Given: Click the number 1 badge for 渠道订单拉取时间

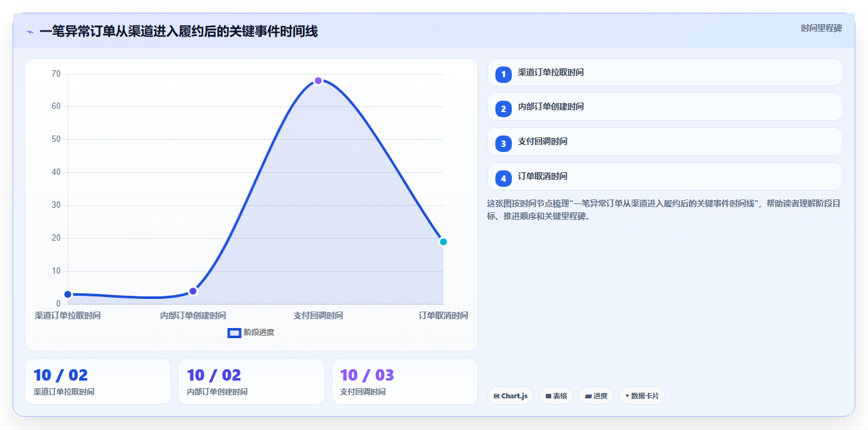Looking at the screenshot, I should [504, 74].
